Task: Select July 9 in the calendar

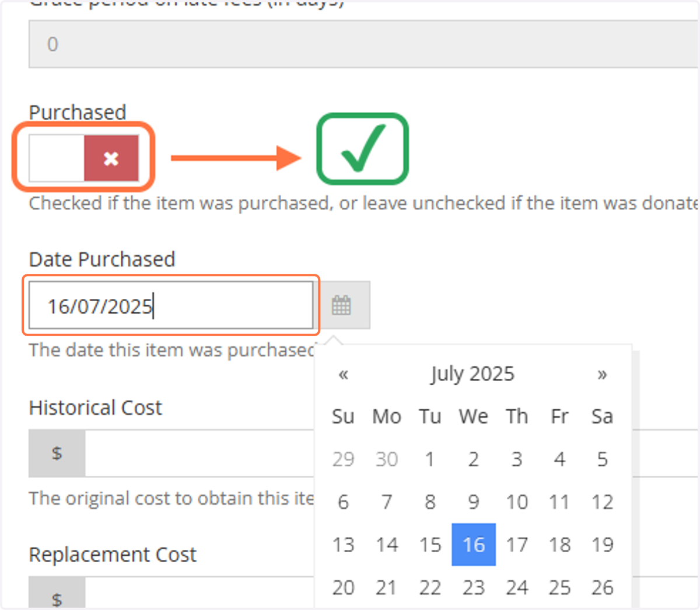Action: click(x=473, y=502)
